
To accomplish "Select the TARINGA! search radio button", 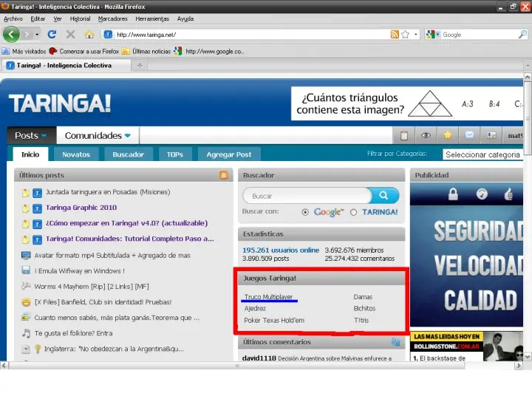I will coord(353,212).
